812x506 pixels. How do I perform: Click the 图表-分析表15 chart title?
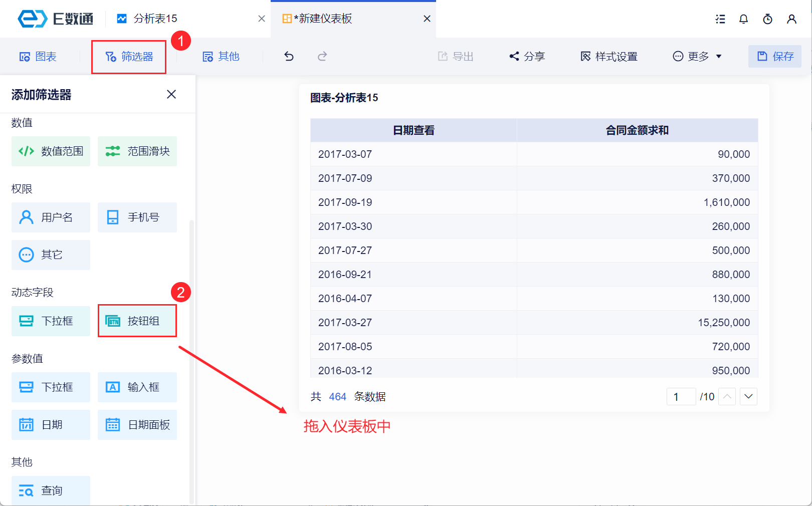(x=344, y=98)
